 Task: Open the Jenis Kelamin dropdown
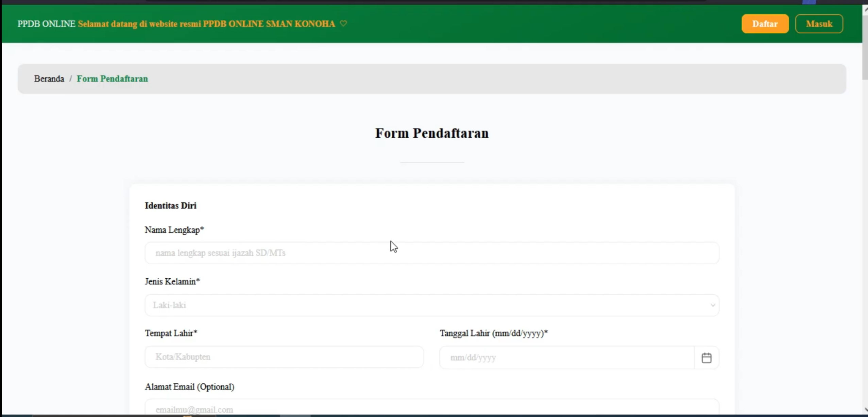pyautogui.click(x=432, y=305)
